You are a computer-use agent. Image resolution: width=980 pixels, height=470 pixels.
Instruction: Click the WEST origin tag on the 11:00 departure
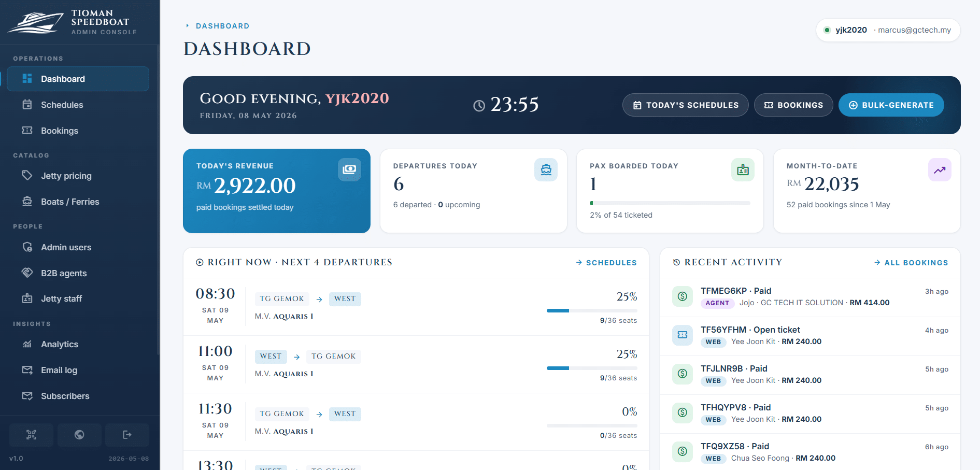(x=271, y=357)
